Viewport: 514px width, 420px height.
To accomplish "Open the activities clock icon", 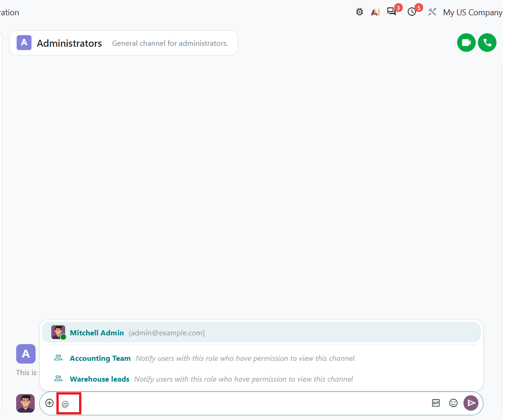I will pos(412,12).
